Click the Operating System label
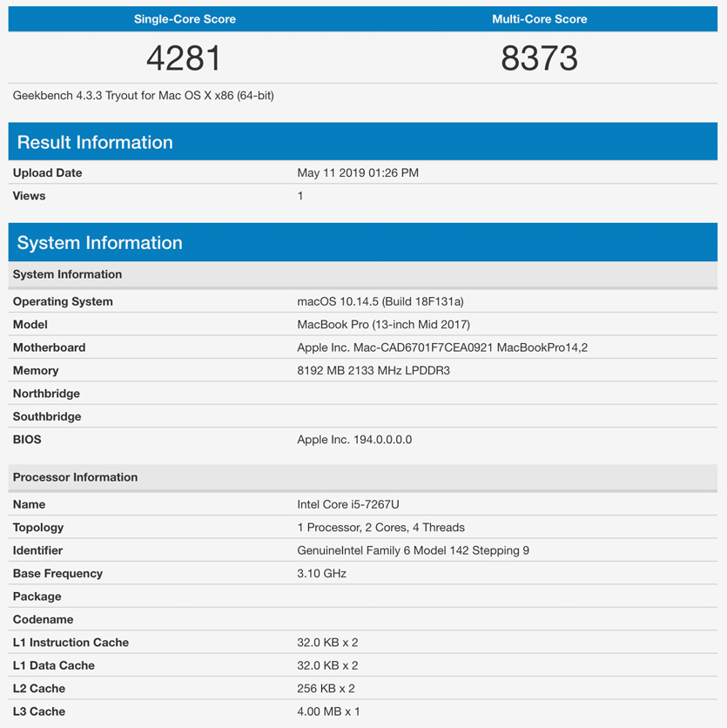Image resolution: width=727 pixels, height=728 pixels. pos(63,302)
